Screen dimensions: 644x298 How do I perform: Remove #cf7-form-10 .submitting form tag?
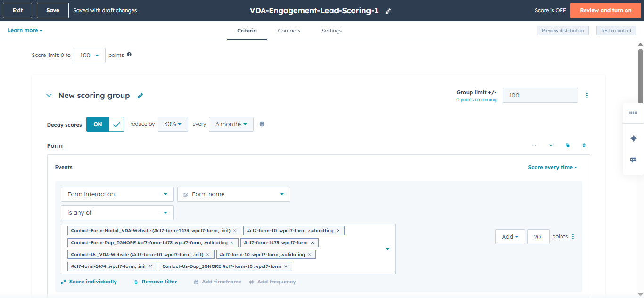pyautogui.click(x=338, y=231)
